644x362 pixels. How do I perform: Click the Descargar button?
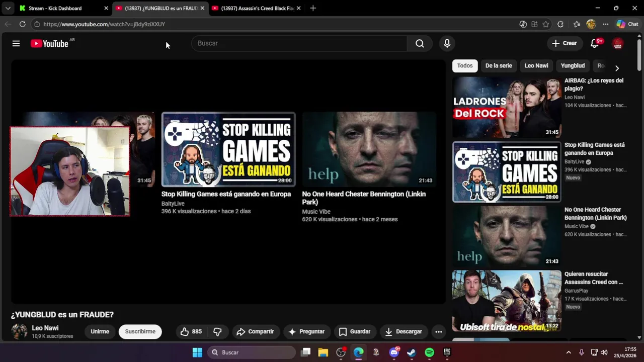point(404,331)
